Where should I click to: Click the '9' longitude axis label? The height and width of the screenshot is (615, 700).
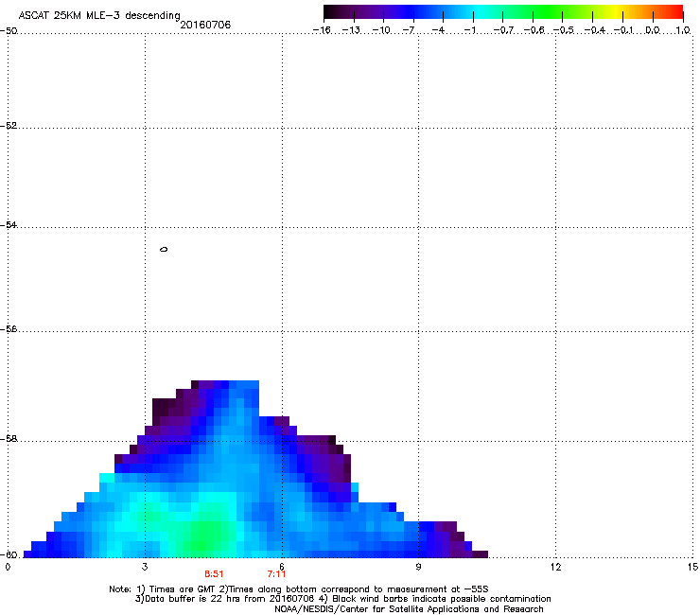point(418,567)
